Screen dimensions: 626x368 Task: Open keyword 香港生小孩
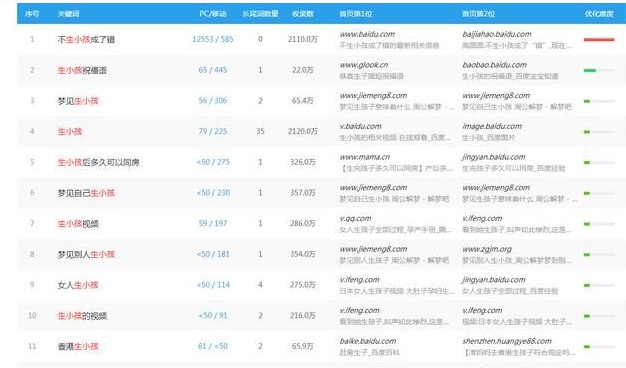[x=78, y=347]
